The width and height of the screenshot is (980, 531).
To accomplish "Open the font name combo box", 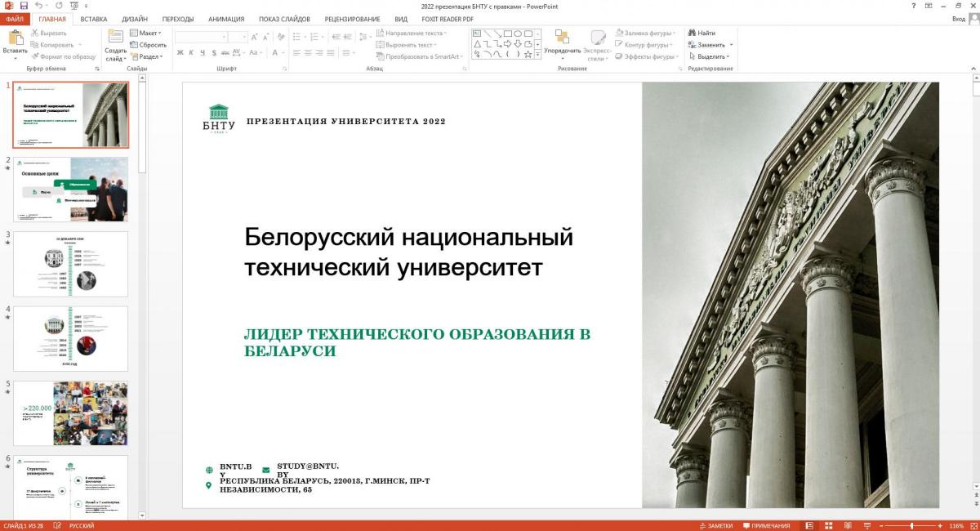I will (x=200, y=37).
